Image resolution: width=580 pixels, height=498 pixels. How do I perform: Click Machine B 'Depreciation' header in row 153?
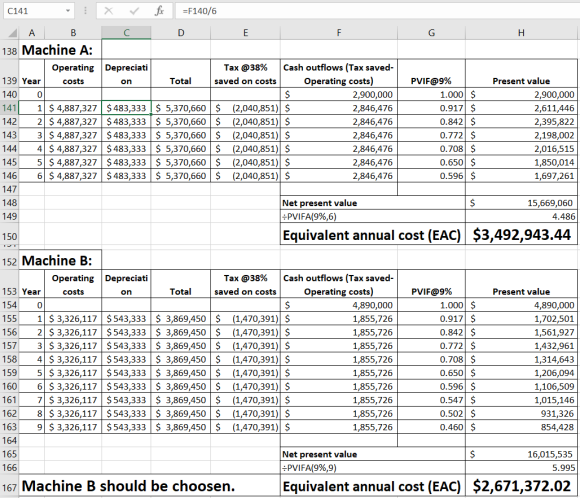coord(126,284)
